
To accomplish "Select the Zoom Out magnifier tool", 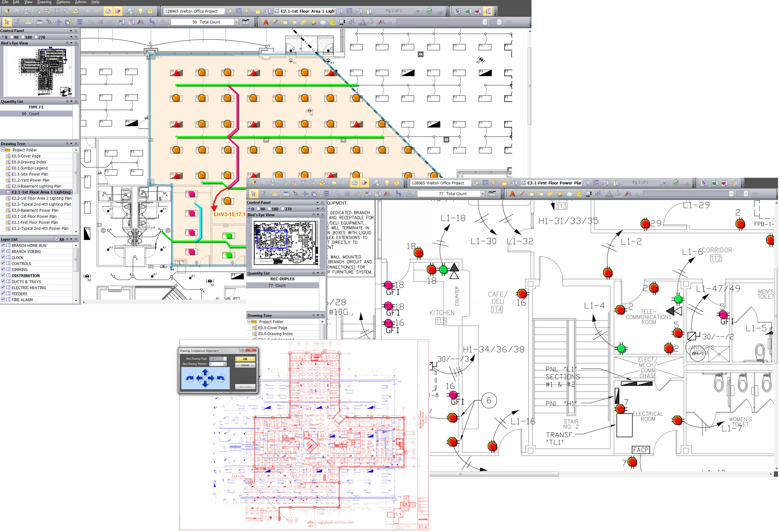I will (x=47, y=11).
